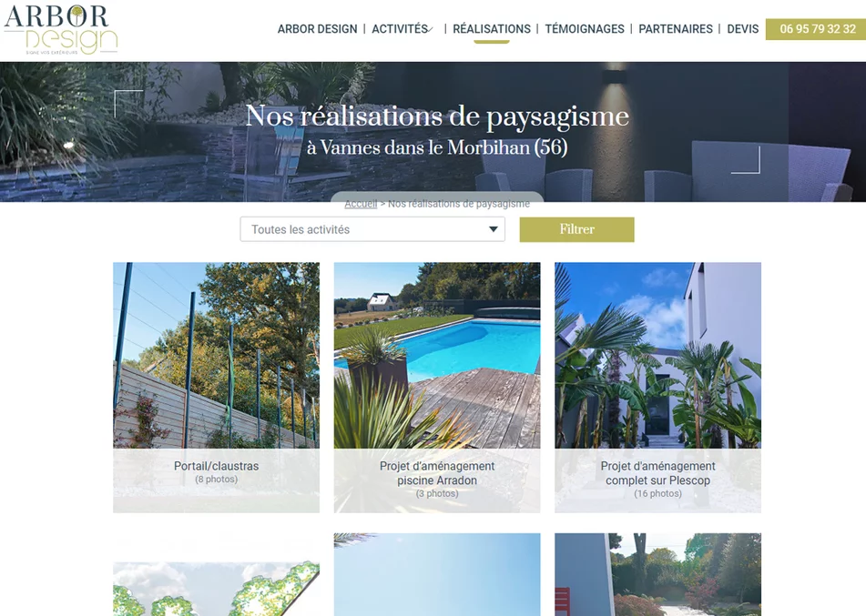The width and height of the screenshot is (866, 616).
Task: Open the Témoignages page
Action: pos(585,29)
